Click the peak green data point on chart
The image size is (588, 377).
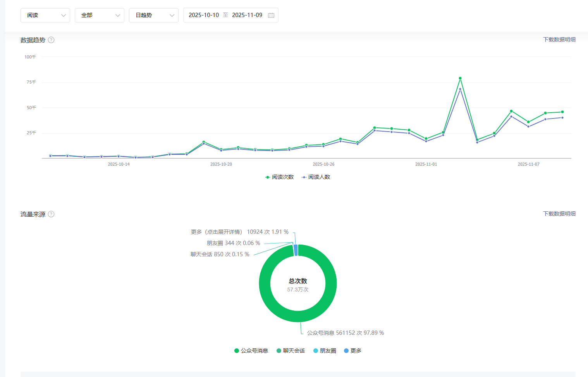click(x=460, y=78)
